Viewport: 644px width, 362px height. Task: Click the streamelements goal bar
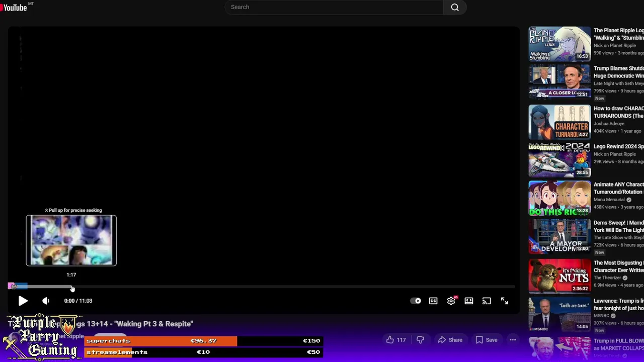coord(203,352)
